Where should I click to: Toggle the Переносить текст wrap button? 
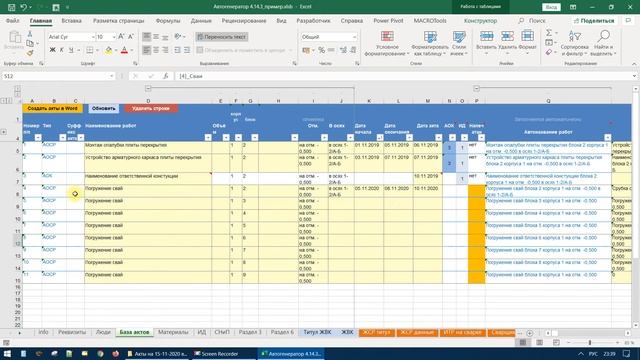pyautogui.click(x=222, y=37)
